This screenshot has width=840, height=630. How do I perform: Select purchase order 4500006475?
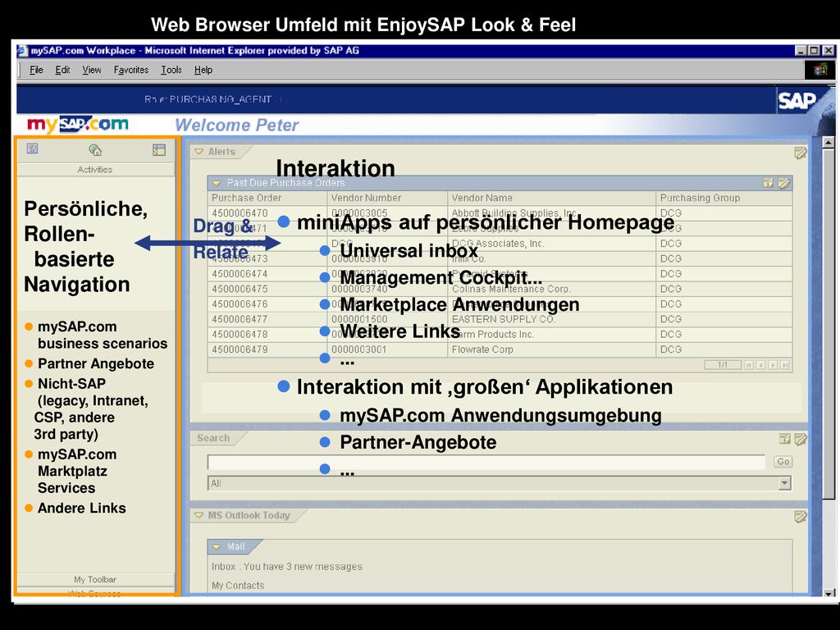click(240, 288)
